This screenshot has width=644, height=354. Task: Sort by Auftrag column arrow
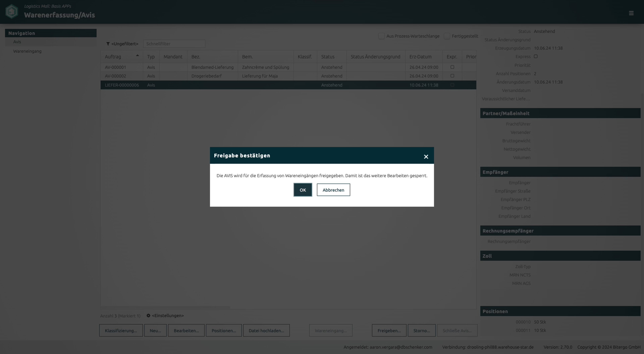pyautogui.click(x=137, y=55)
